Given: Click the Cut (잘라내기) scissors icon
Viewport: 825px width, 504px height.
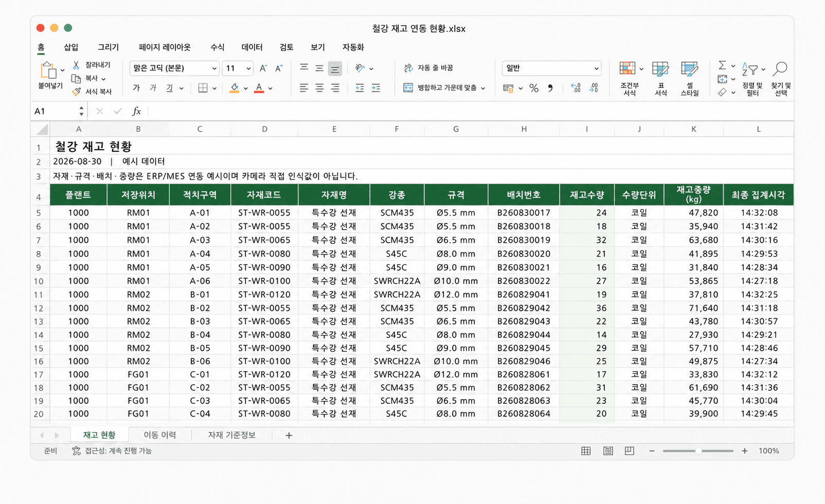Looking at the screenshot, I should point(76,65).
